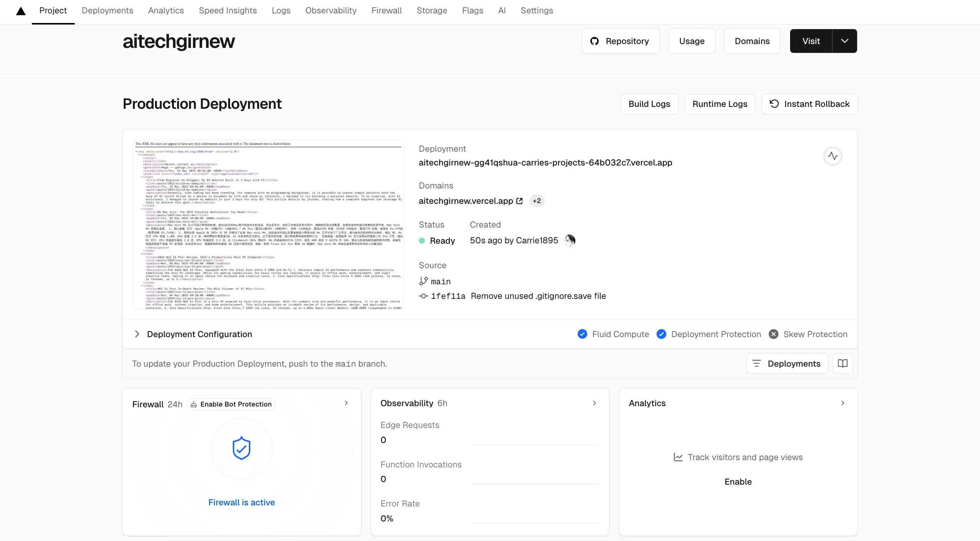The width and height of the screenshot is (980, 541).
Task: Open the Observability card chevron arrow
Action: pyautogui.click(x=594, y=403)
